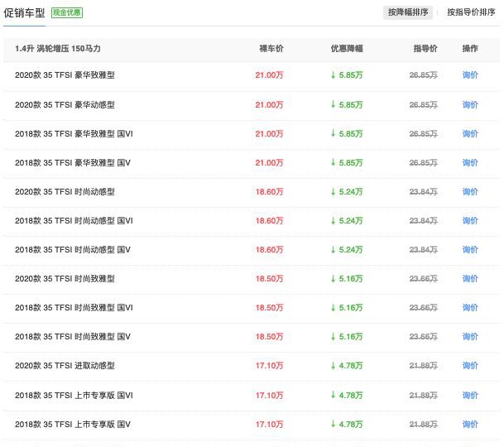Click 23.84万 guide price of 2018款 时尚动感型 国V
The image size is (504, 447).
[x=424, y=249]
